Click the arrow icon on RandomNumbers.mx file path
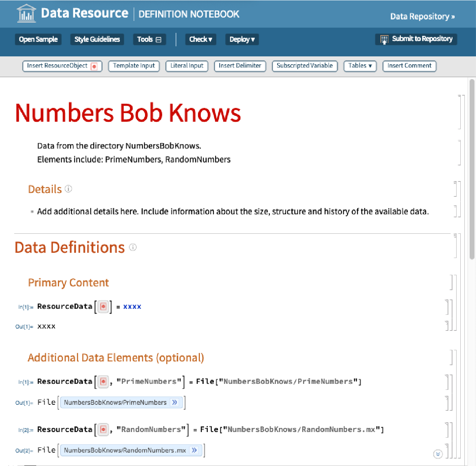Viewport: 476px width, 466px height. click(x=194, y=450)
